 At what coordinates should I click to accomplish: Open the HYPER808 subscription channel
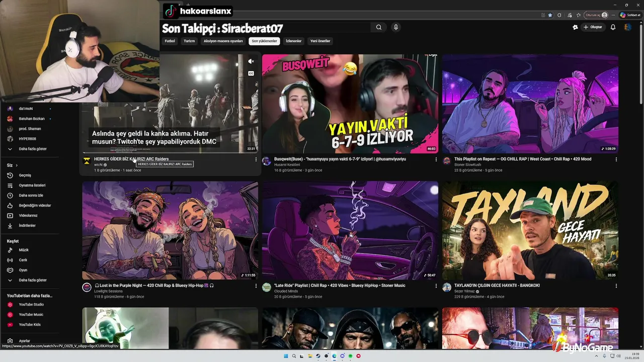pos(30,139)
